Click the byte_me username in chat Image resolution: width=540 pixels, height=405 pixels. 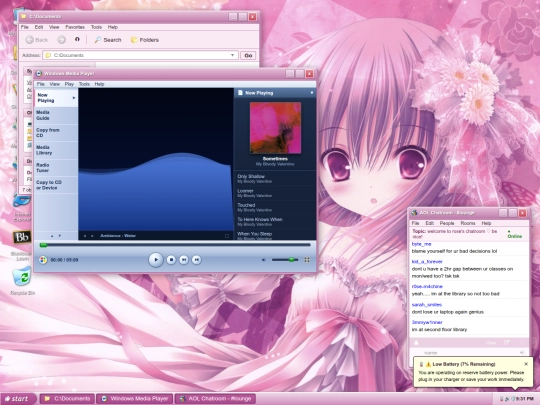[x=422, y=244]
